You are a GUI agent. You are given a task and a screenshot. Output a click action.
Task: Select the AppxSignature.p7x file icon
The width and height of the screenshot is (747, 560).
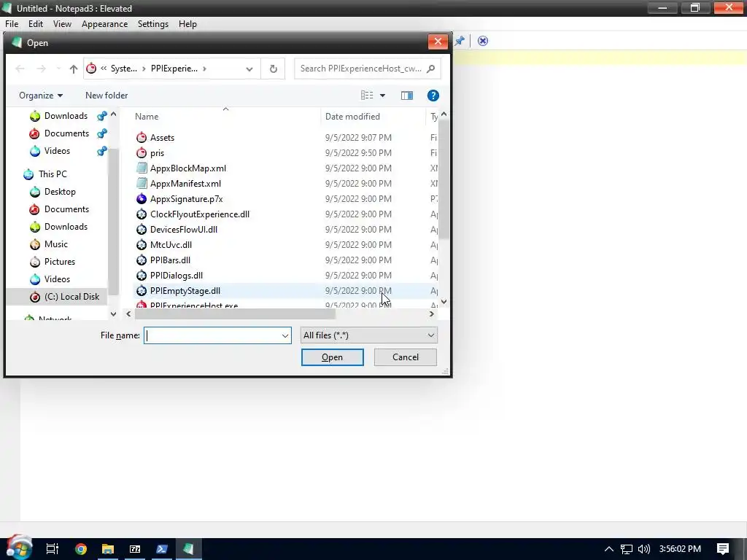142,198
